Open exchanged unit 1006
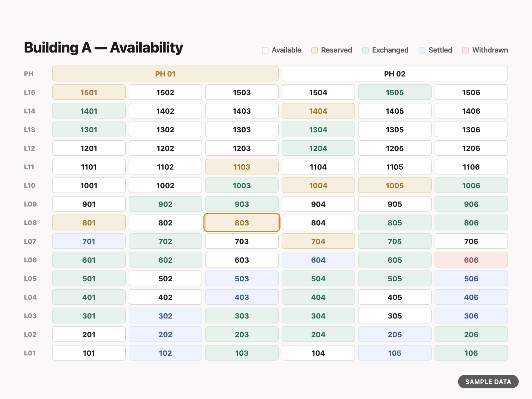The image size is (532, 399). [x=471, y=185]
